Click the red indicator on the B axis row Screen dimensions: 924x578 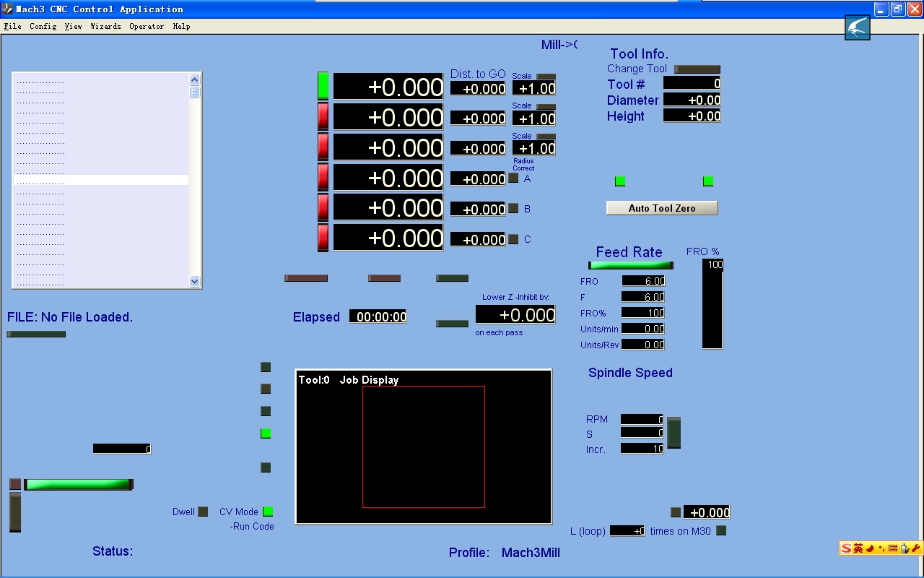tap(323, 207)
